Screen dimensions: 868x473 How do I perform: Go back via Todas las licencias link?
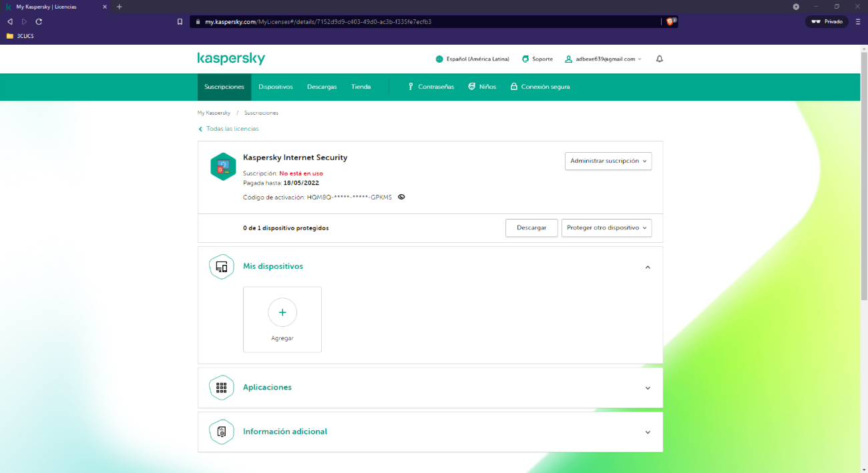232,129
